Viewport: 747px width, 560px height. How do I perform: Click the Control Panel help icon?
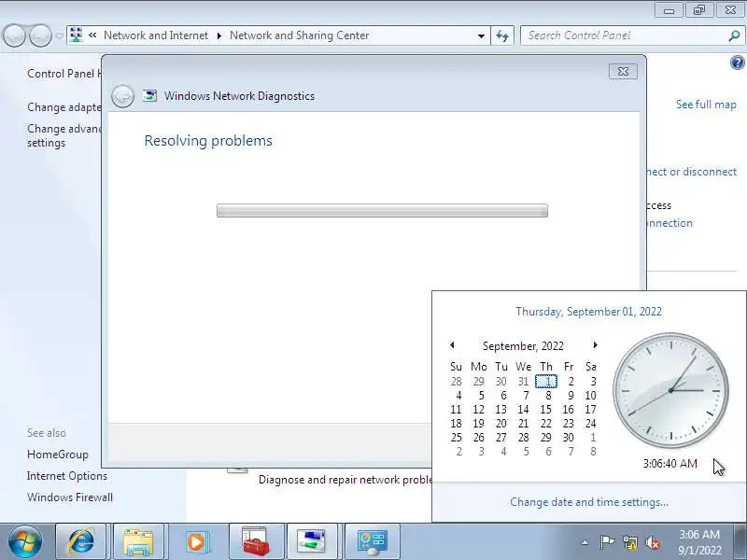pos(737,63)
